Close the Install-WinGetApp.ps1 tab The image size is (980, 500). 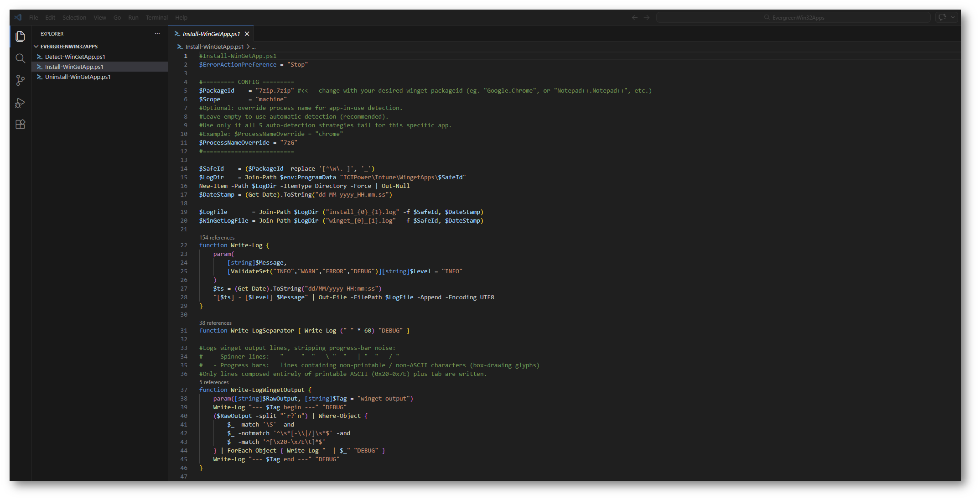coord(247,34)
